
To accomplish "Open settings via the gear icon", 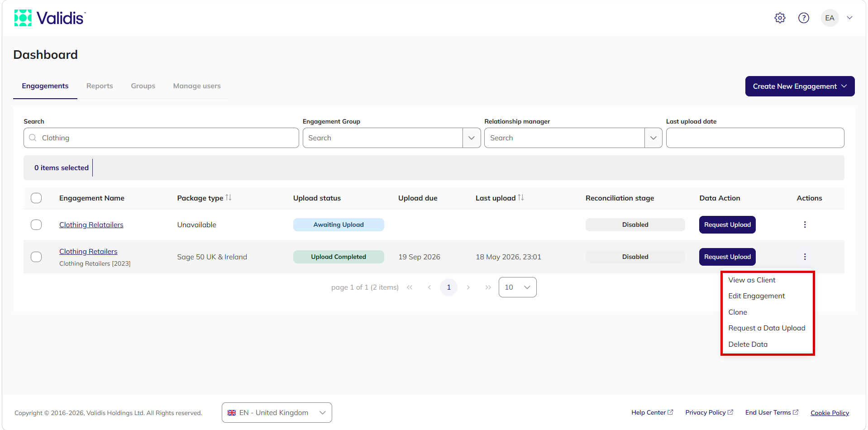I will [780, 18].
